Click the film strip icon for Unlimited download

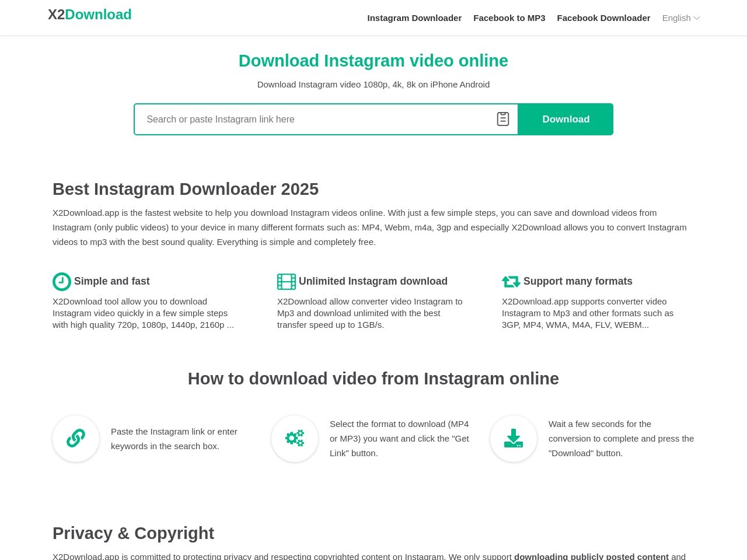(287, 282)
